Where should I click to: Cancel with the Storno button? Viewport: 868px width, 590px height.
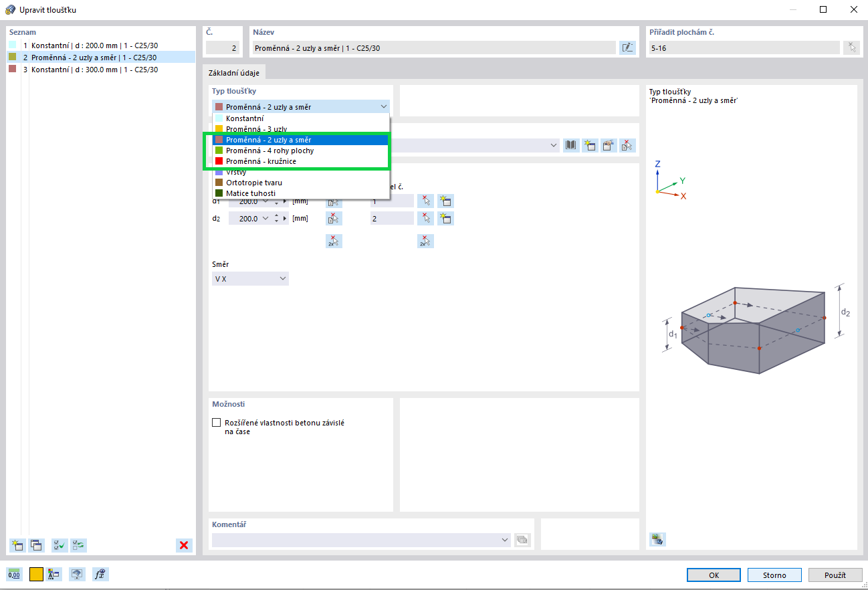(x=774, y=575)
